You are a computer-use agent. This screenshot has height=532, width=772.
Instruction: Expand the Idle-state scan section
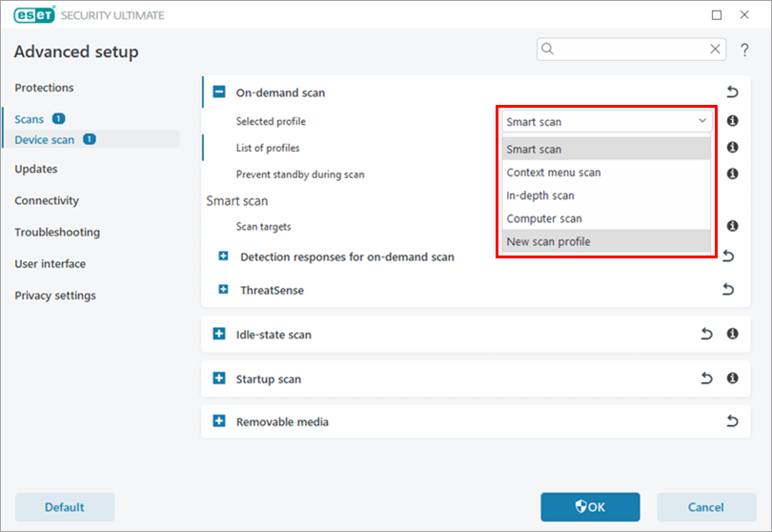coord(218,335)
